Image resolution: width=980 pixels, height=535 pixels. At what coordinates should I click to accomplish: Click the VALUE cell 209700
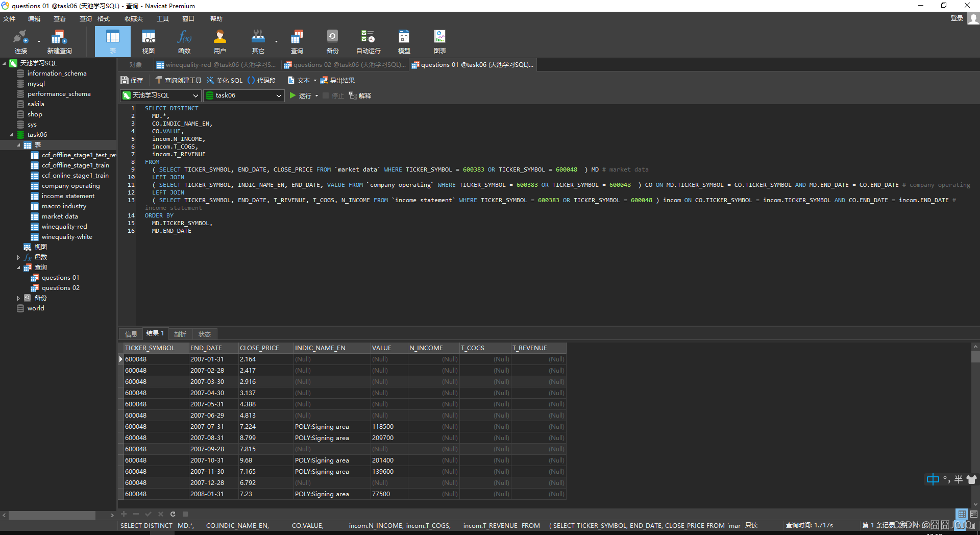coord(389,438)
